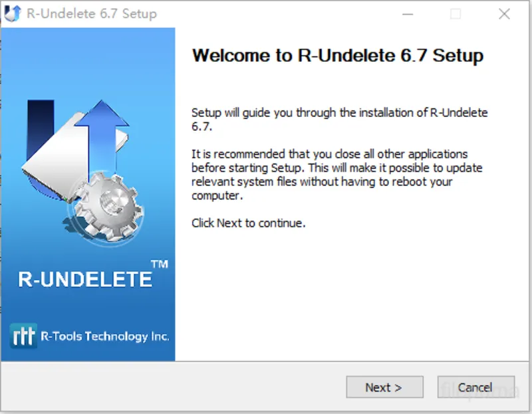Image resolution: width=532 pixels, height=414 pixels.
Task: Click the R-UNDELETE brand name text
Action: pos(85,279)
